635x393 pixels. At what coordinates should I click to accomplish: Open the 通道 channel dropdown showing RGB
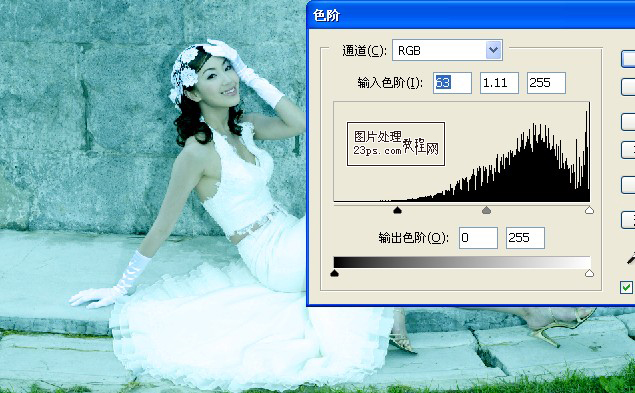point(447,50)
